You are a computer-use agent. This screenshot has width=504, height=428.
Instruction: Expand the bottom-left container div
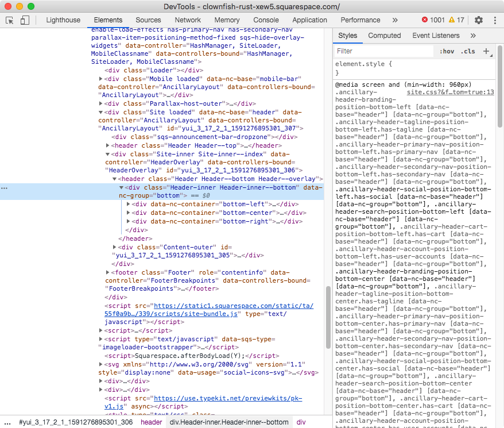click(128, 204)
